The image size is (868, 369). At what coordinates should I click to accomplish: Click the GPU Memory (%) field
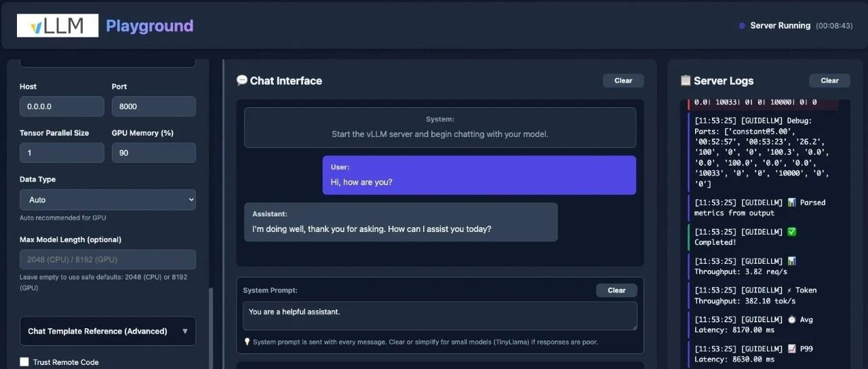coord(153,153)
